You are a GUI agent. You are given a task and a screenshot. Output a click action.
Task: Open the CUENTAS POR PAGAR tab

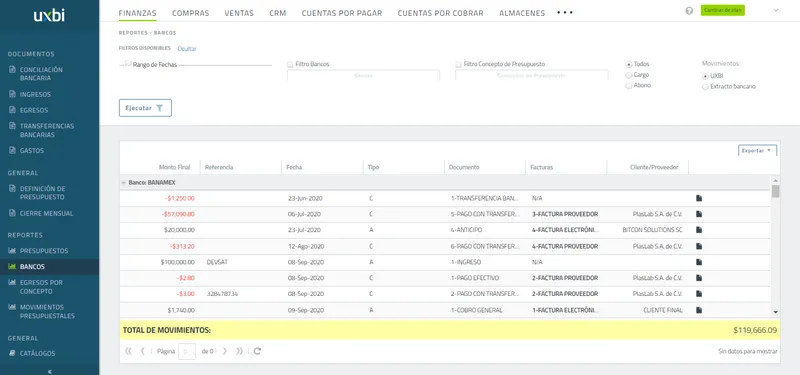(x=342, y=13)
